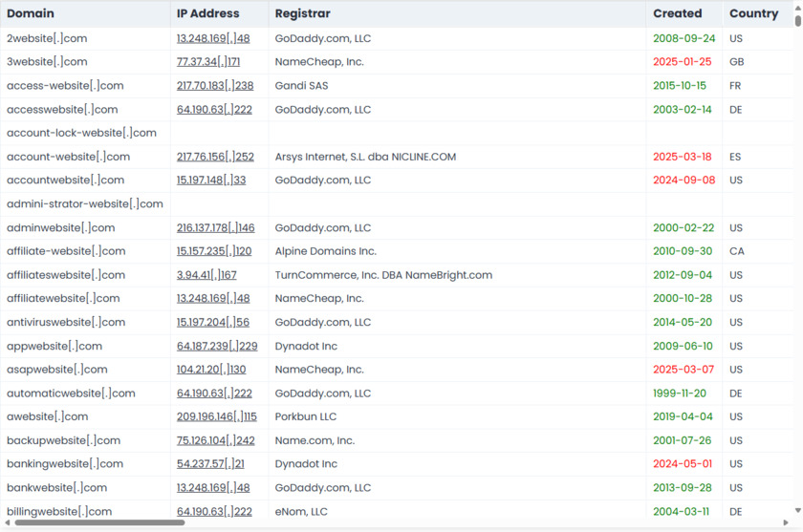This screenshot has width=803, height=532.
Task: Click the Created column header
Action: click(677, 13)
